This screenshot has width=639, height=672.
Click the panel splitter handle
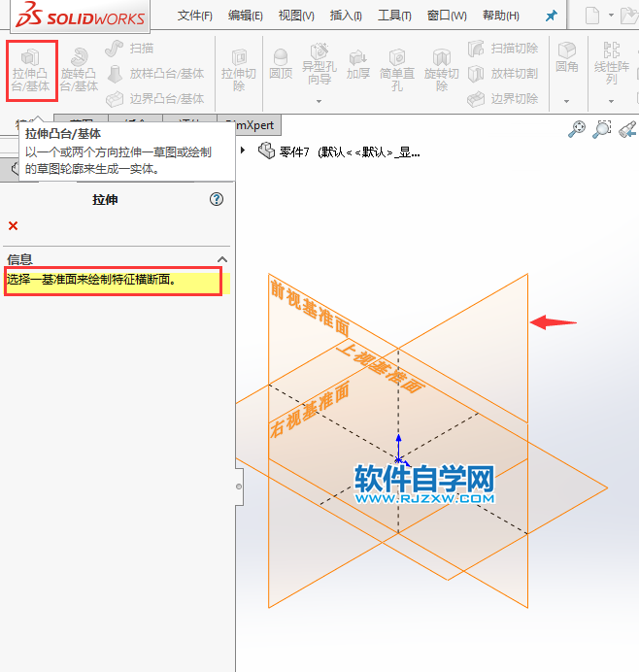pyautogui.click(x=239, y=487)
